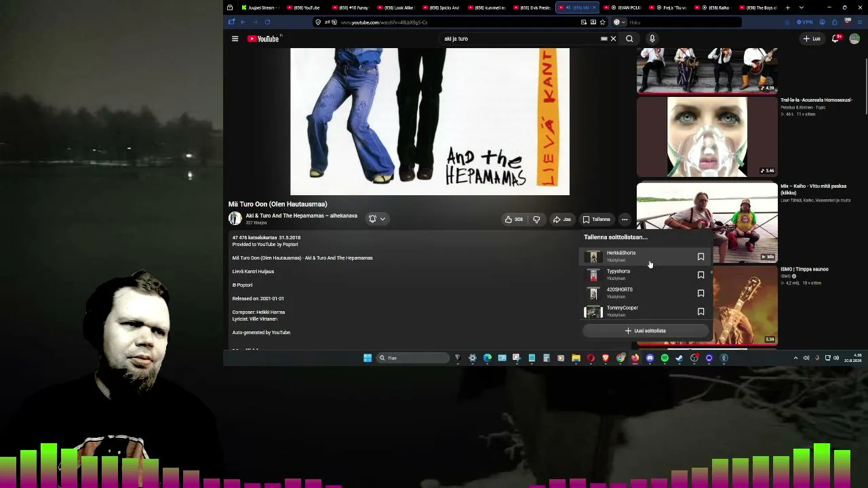868x488 pixels.
Task: Select the 420SHORTS playlist name
Action: 620,289
